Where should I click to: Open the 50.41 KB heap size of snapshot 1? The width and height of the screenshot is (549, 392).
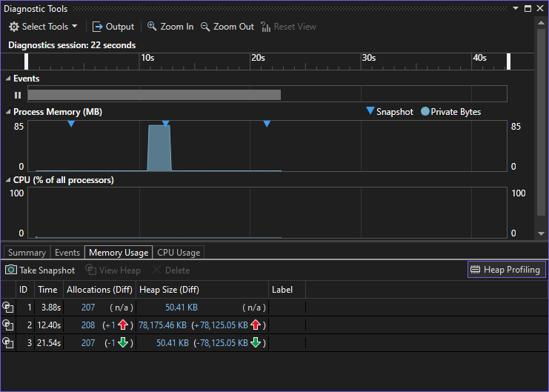coord(182,308)
